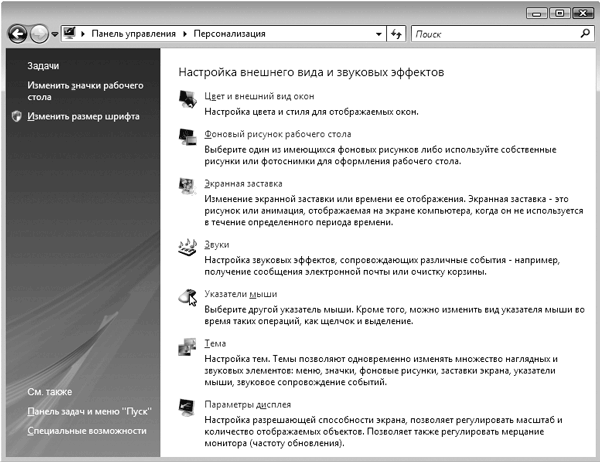Select "Панель управления" in the breadcrumb
The width and height of the screenshot is (600, 462).
click(134, 34)
